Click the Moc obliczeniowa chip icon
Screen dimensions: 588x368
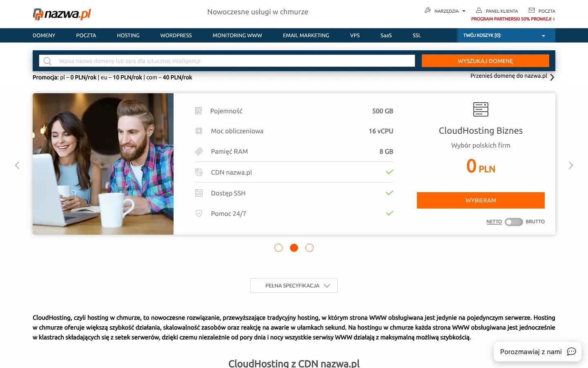point(199,131)
